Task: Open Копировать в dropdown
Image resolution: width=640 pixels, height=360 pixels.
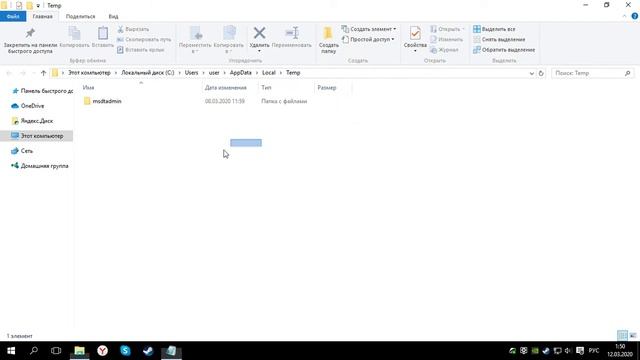Action: (x=229, y=48)
